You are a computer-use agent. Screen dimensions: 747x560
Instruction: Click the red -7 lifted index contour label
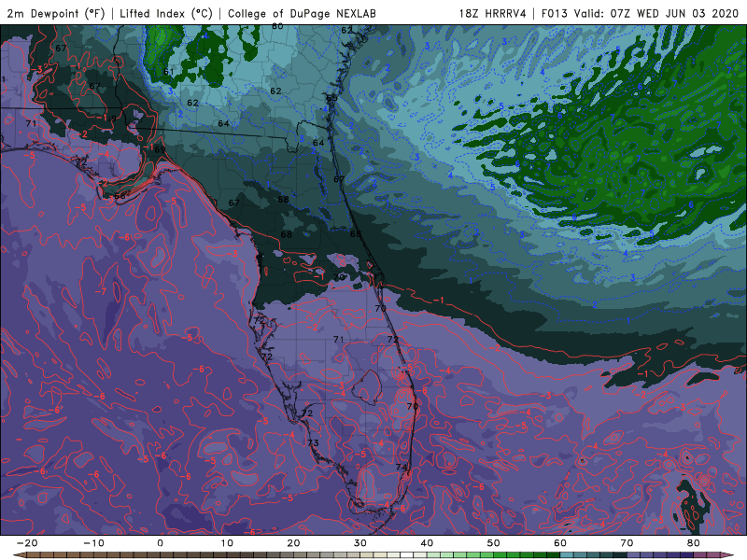(101, 291)
